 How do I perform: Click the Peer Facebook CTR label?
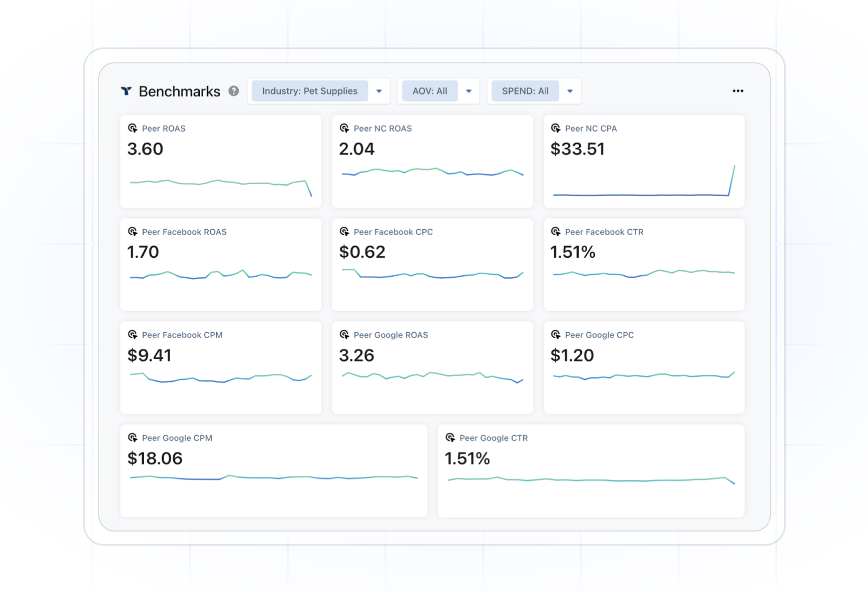point(604,232)
